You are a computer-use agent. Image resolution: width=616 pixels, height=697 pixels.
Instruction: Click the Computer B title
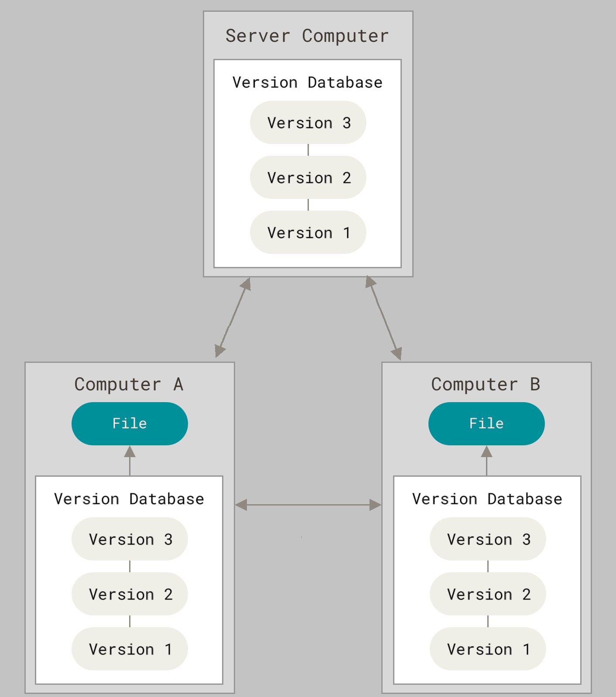[x=486, y=384]
